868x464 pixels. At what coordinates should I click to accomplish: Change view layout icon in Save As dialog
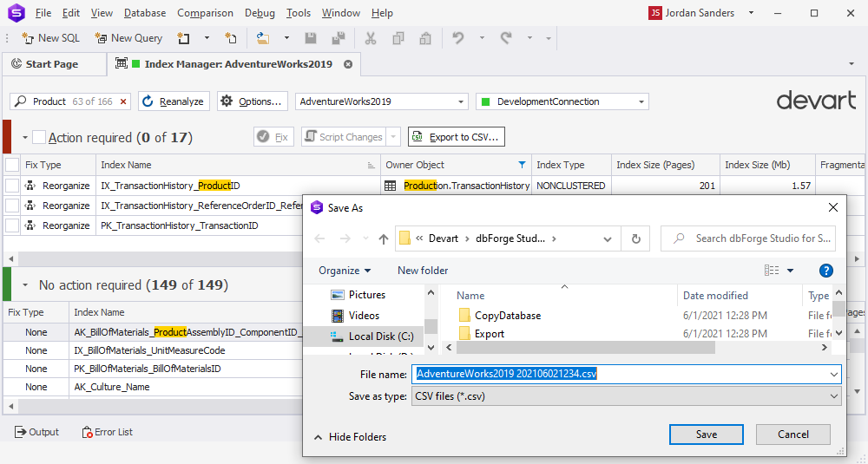772,271
